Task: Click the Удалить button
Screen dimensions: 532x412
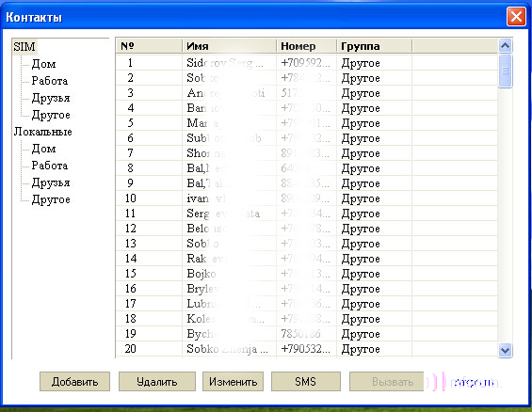Action: click(x=156, y=382)
